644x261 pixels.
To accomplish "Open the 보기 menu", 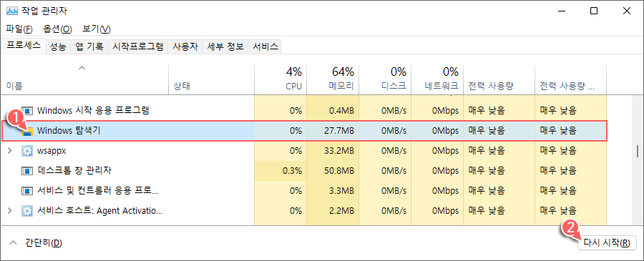I will [x=97, y=29].
